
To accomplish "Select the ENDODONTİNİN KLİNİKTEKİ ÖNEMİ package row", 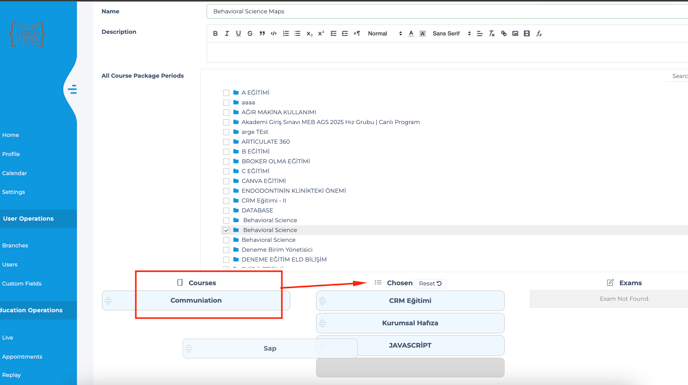I will [455, 191].
